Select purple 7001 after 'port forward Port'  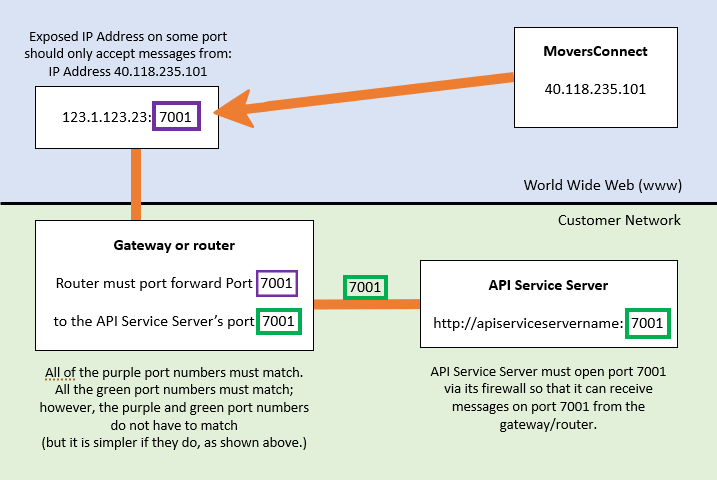[277, 283]
